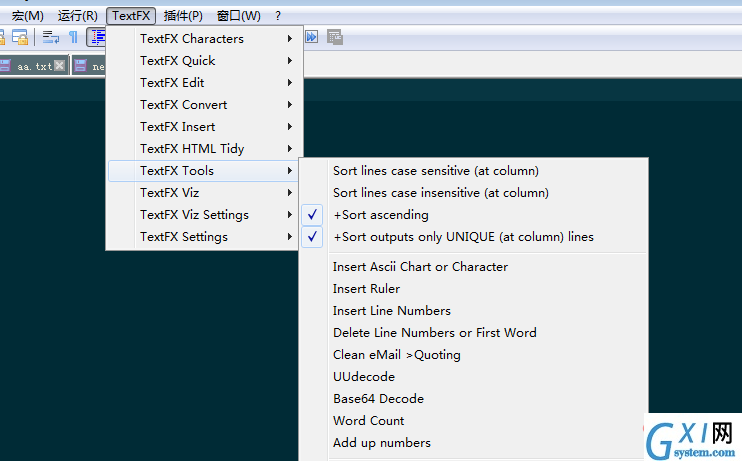Open the 宏(M) menu
The width and height of the screenshot is (742, 461).
27,16
